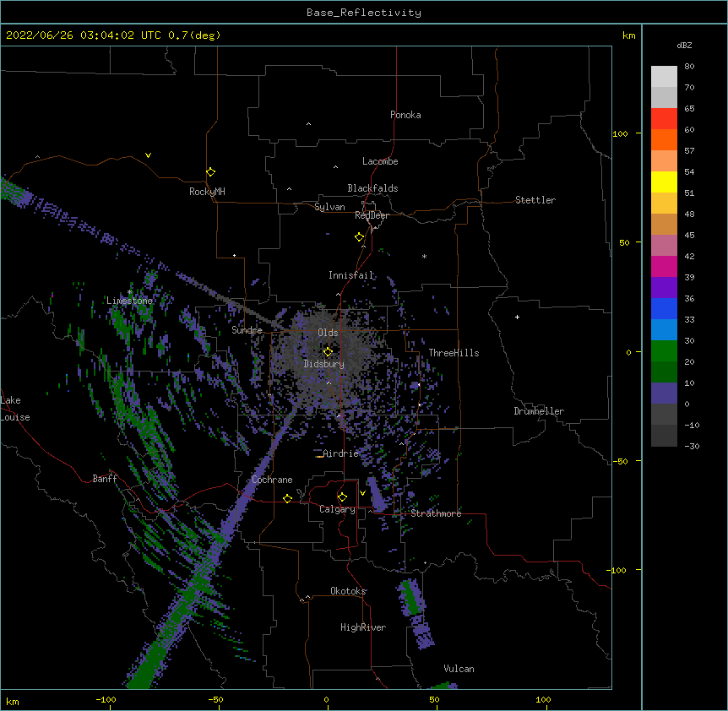The height and width of the screenshot is (711, 728).
Task: Click the HighRiver label
Action: coord(363,627)
